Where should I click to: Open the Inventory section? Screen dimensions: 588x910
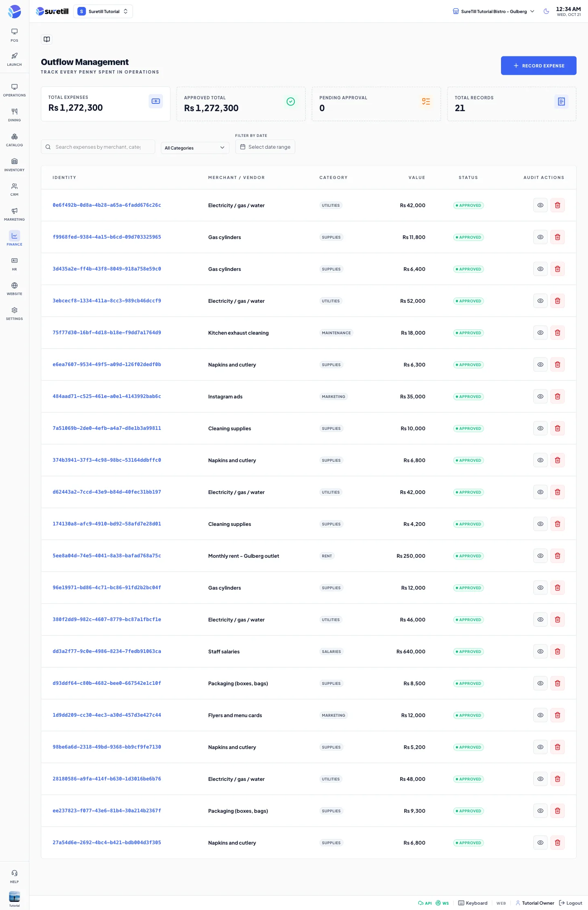tap(14, 165)
